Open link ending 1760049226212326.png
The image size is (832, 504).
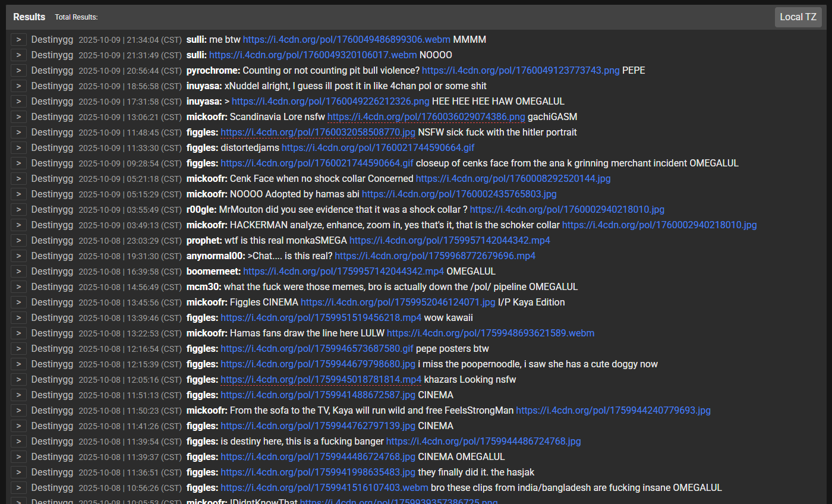coord(330,101)
